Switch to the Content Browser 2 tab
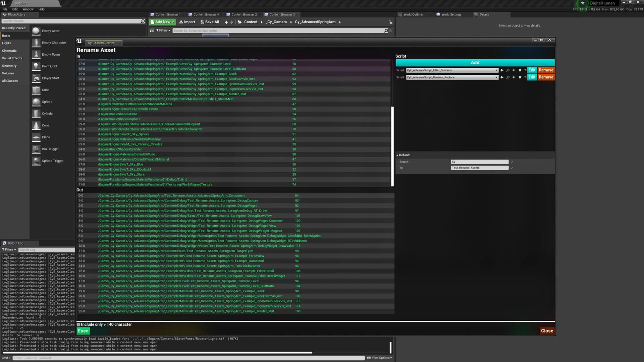The image size is (644, 362). pyautogui.click(x=244, y=14)
